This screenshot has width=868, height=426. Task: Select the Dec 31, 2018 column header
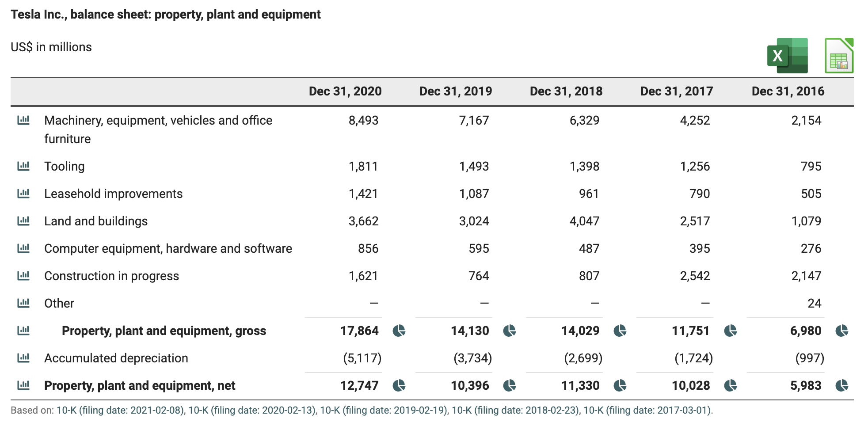(x=566, y=91)
